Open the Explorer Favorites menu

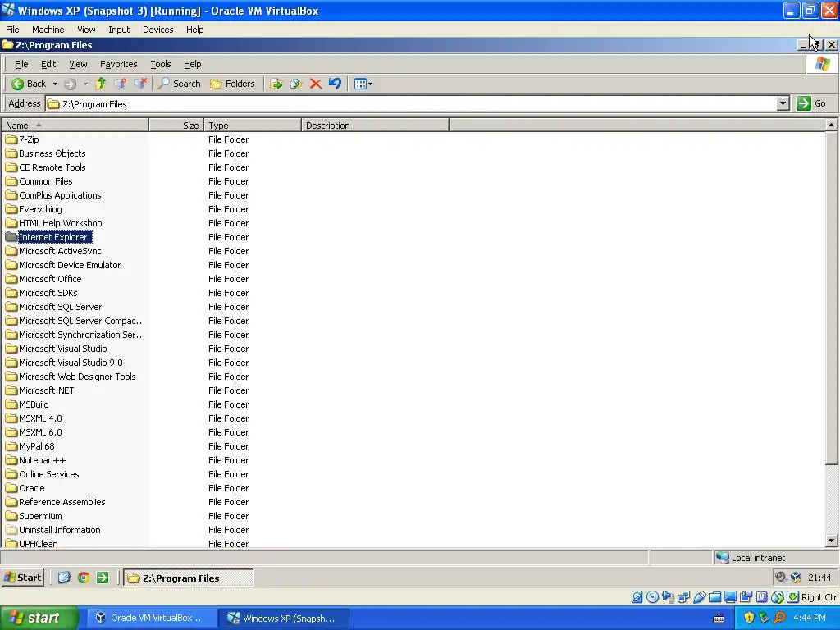coord(118,64)
